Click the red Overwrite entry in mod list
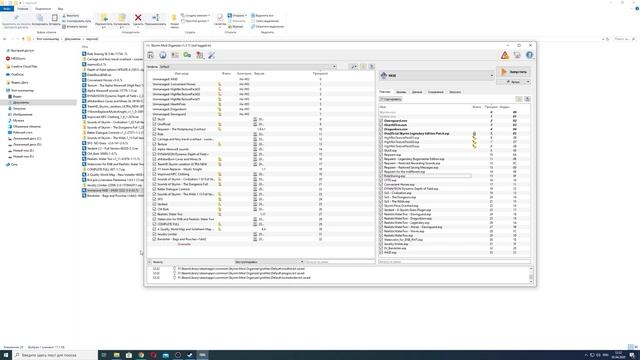The image size is (640, 360). 184,244
